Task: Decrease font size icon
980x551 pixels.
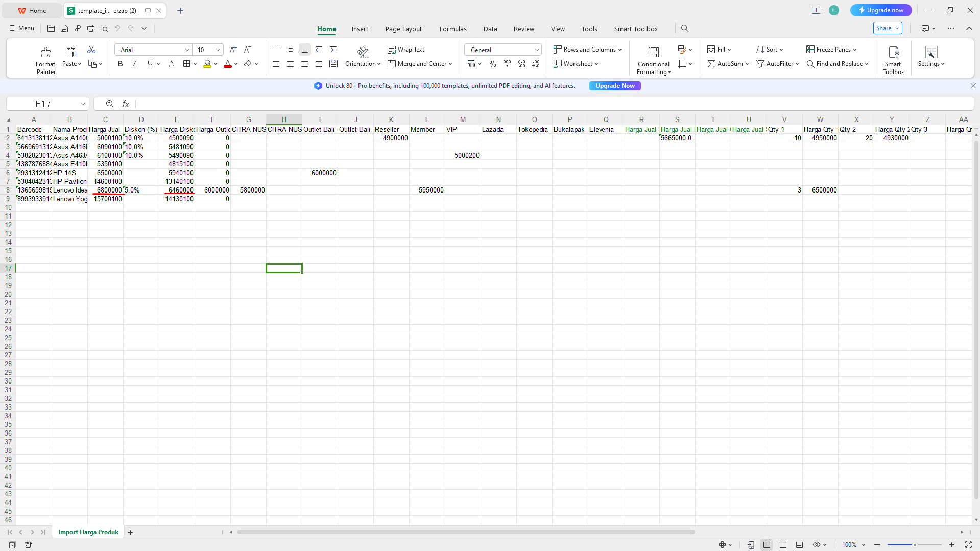Action: (247, 50)
